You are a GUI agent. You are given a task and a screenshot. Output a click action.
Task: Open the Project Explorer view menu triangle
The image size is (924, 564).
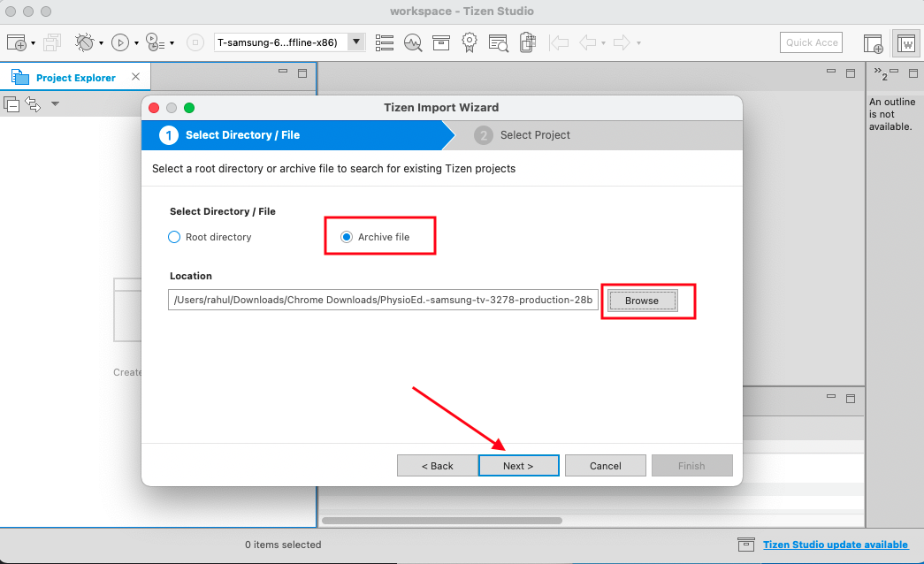pyautogui.click(x=55, y=104)
